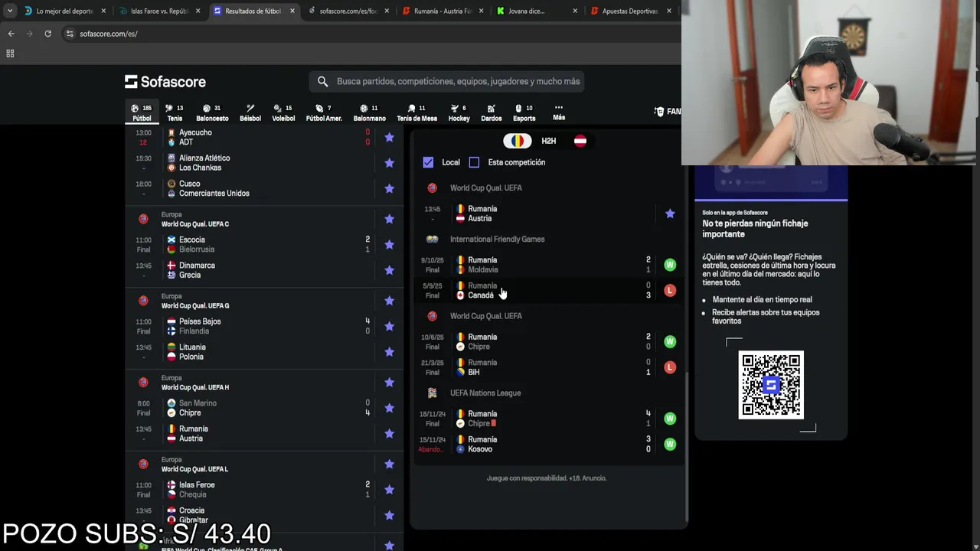
Task: Favorite the Croacia vs Gibraltar star
Action: pos(389,515)
